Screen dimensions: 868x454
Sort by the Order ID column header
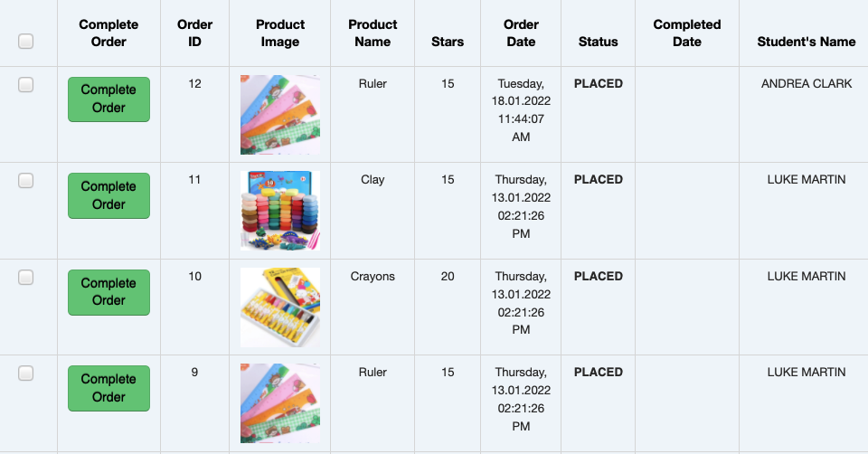tap(195, 33)
